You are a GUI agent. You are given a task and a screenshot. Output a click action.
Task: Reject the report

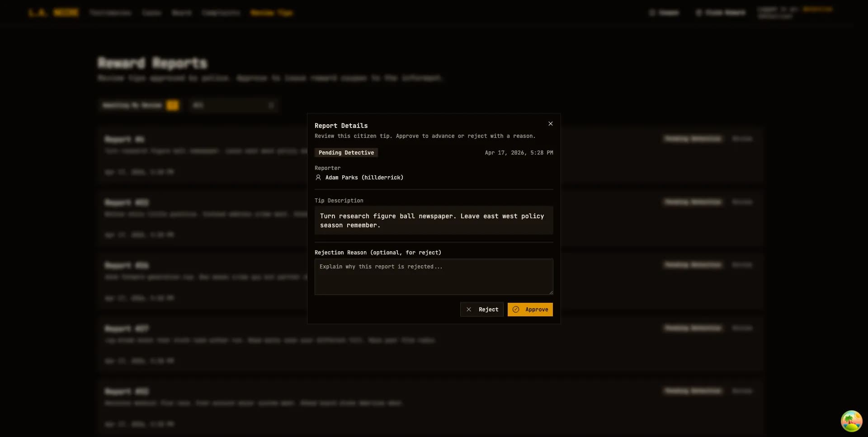coord(481,310)
